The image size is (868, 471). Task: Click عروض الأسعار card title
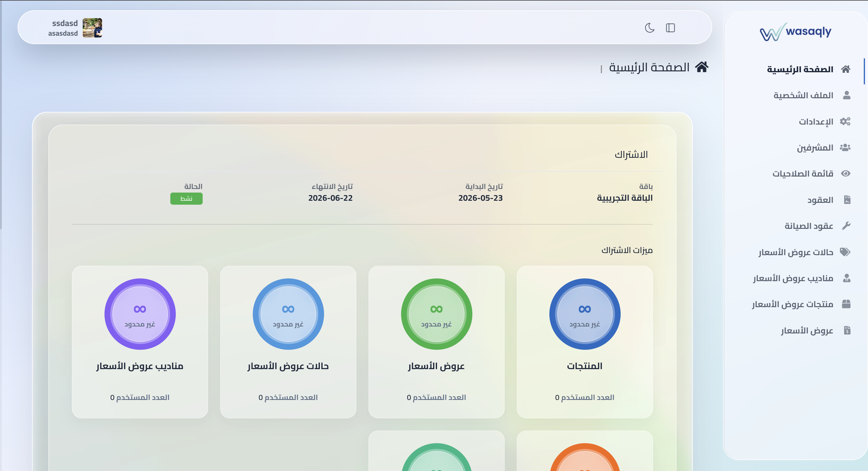436,366
